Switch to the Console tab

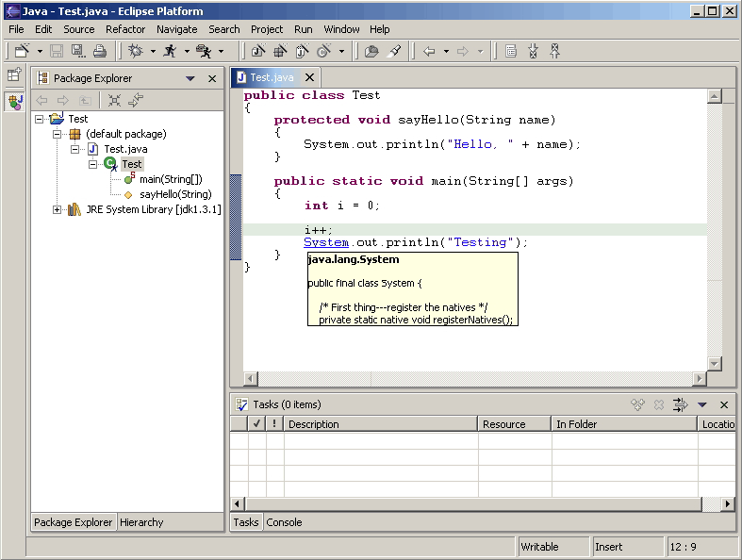(284, 522)
